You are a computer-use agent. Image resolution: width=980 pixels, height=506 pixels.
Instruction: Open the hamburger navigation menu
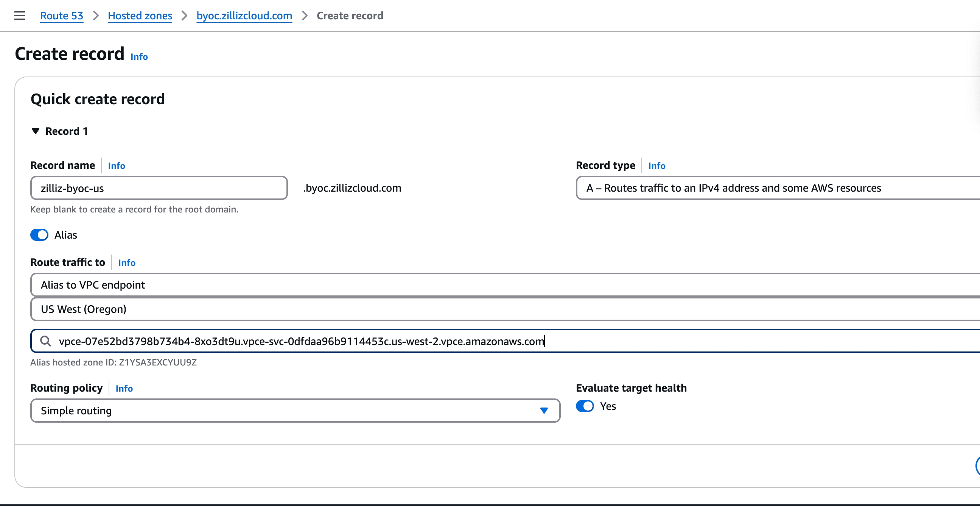coord(19,16)
